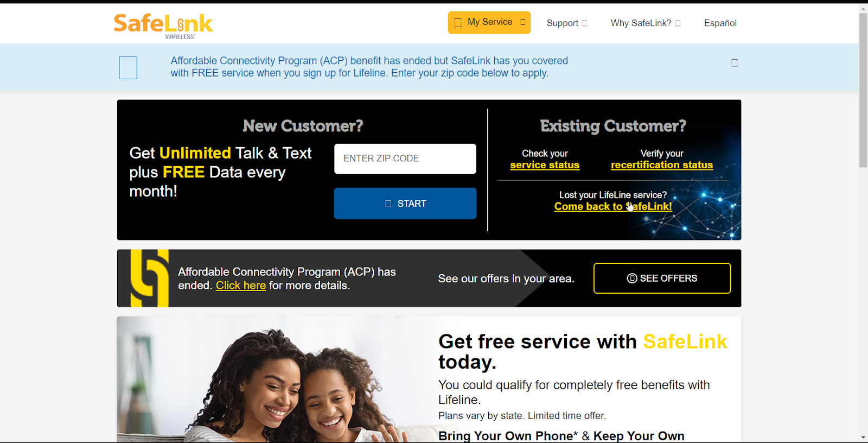Expand the My Service dropdown arrow
Image resolution: width=868 pixels, height=443 pixels.
click(x=523, y=22)
